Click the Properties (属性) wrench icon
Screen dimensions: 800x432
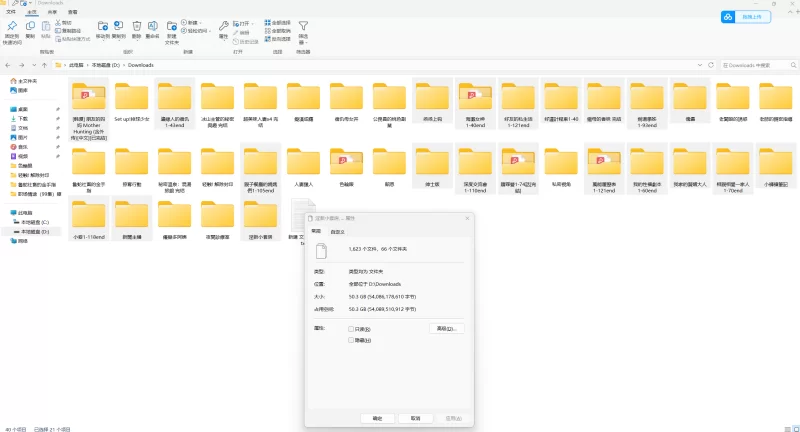223,26
